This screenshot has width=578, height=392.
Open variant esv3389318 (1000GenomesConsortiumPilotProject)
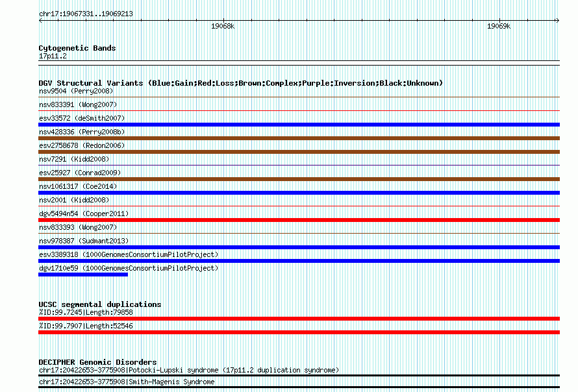[129, 254]
